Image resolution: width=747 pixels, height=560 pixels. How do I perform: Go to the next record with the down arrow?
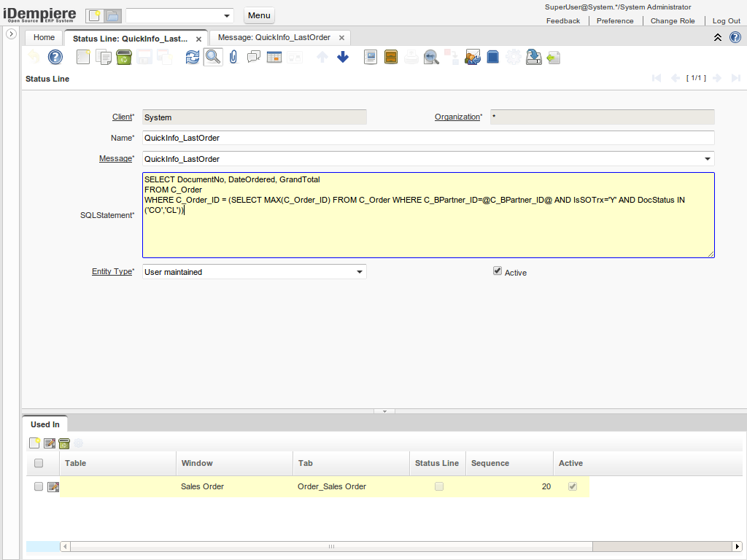click(343, 57)
